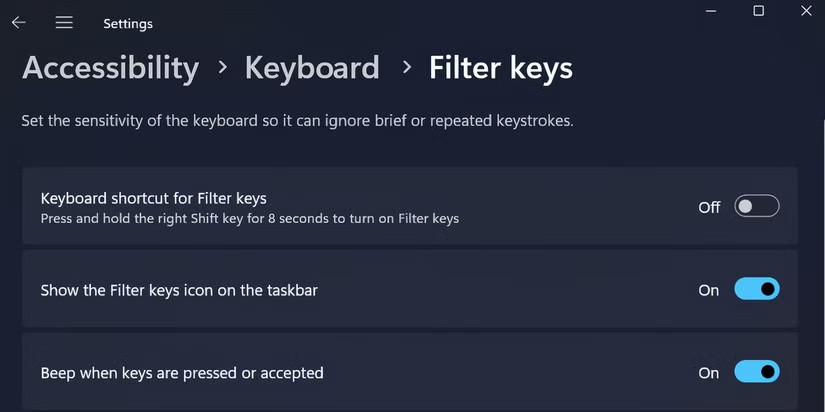Click the On label for taskbar icon
The width and height of the screenshot is (825, 412).
click(709, 290)
